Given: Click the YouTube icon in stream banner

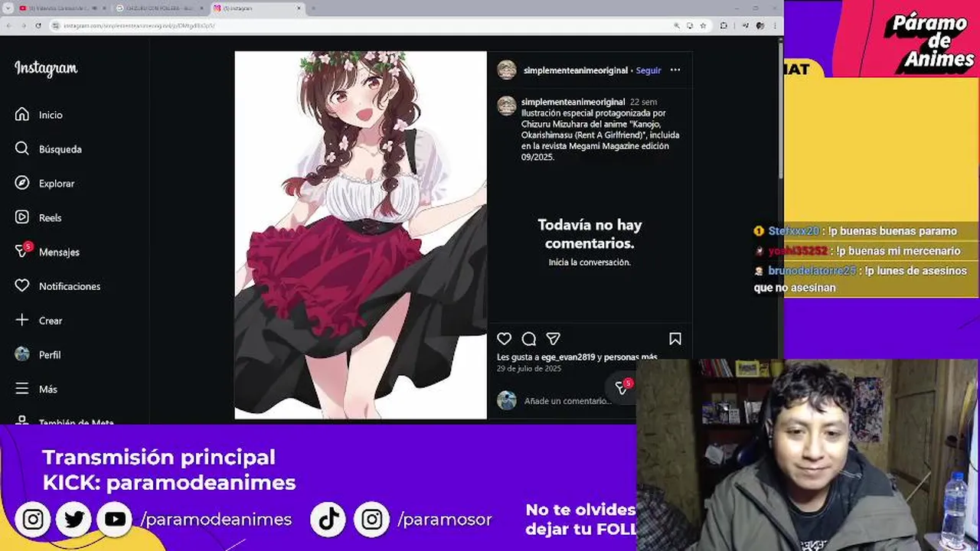Looking at the screenshot, I should (x=115, y=519).
